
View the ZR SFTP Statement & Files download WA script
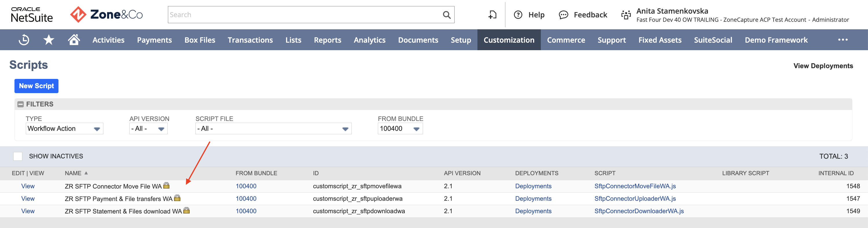28,211
